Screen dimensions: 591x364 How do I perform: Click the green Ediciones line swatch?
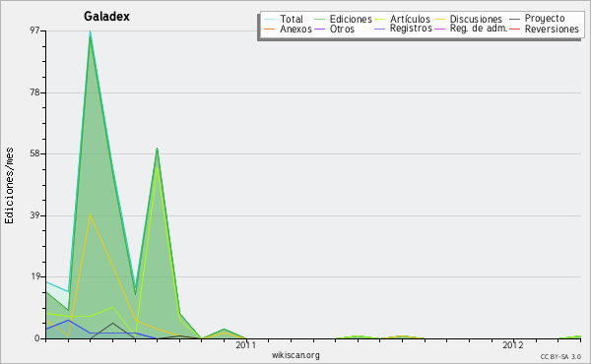319,19
